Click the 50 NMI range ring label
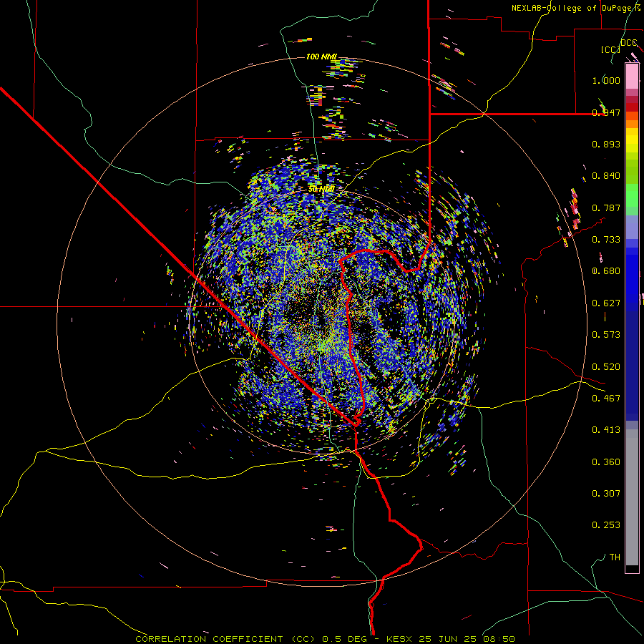The image size is (644, 644). pos(321,189)
